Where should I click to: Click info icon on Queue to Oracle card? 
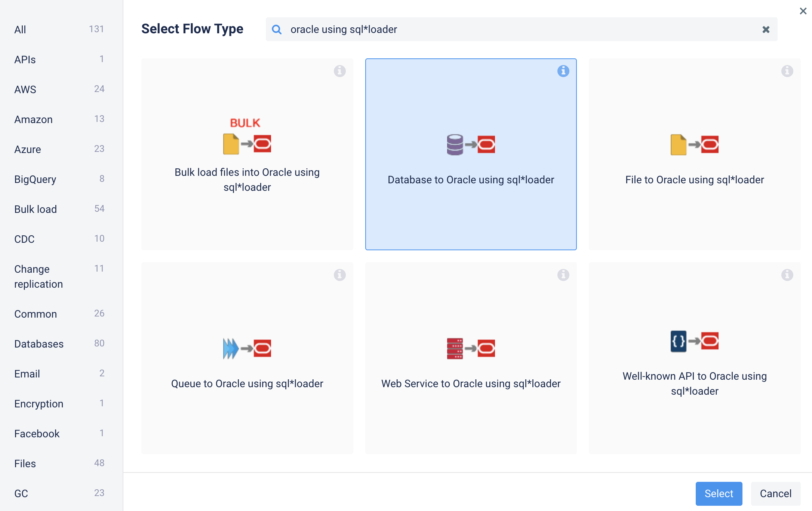(x=339, y=275)
